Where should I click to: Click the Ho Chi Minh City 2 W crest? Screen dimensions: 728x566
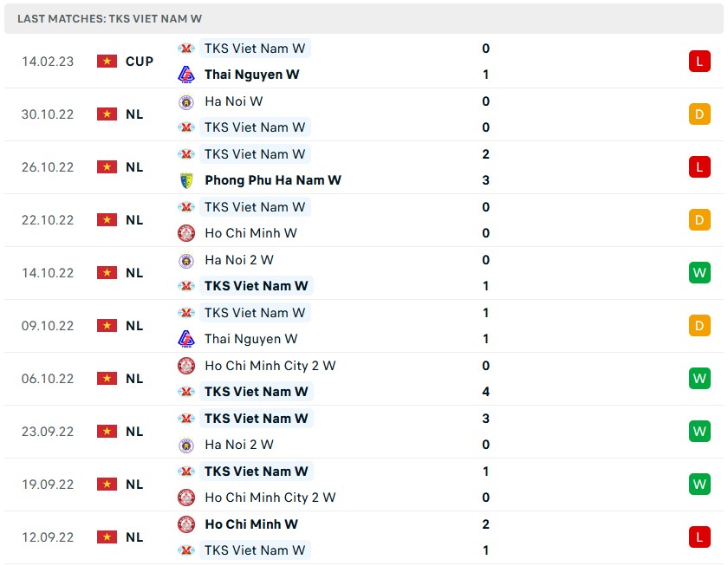pyautogui.click(x=186, y=366)
